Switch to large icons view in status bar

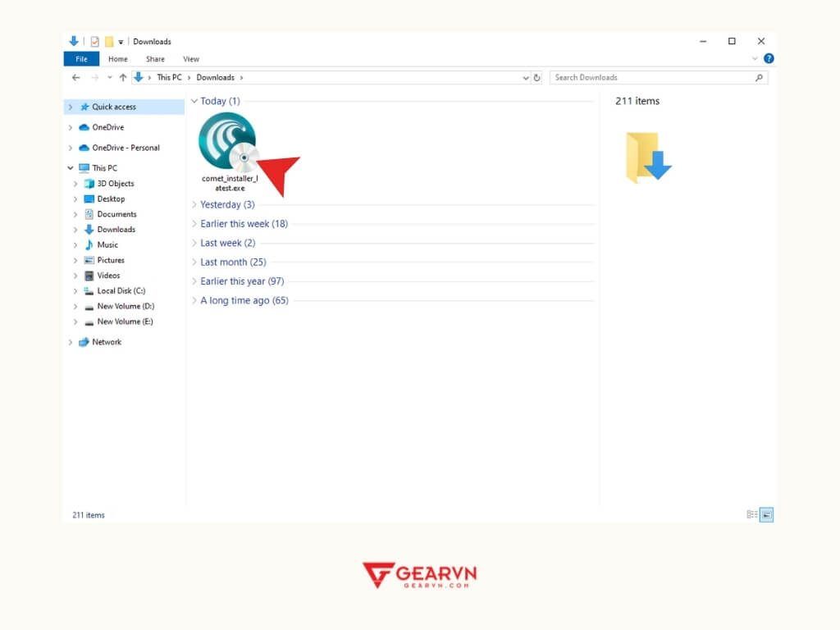pos(766,514)
